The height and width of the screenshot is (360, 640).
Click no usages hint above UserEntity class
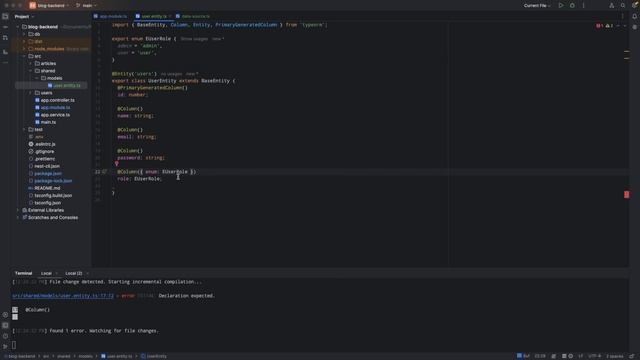[171, 74]
